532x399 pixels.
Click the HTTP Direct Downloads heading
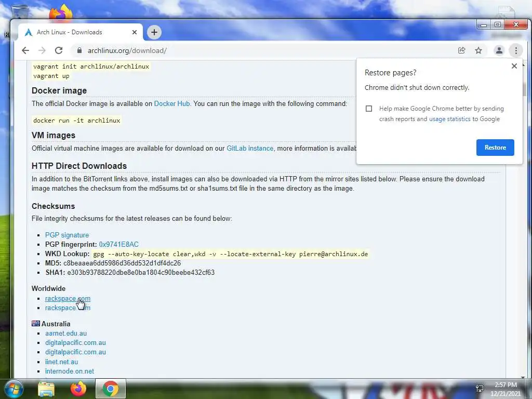(79, 166)
